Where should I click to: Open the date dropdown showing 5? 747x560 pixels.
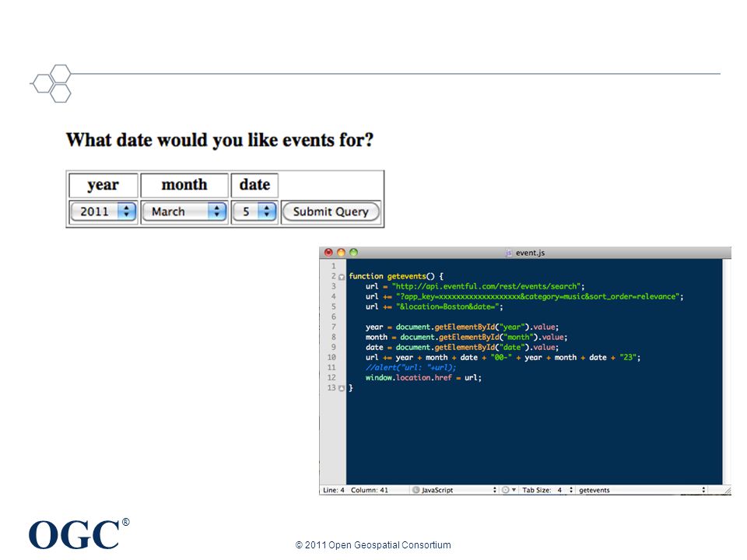(x=254, y=212)
